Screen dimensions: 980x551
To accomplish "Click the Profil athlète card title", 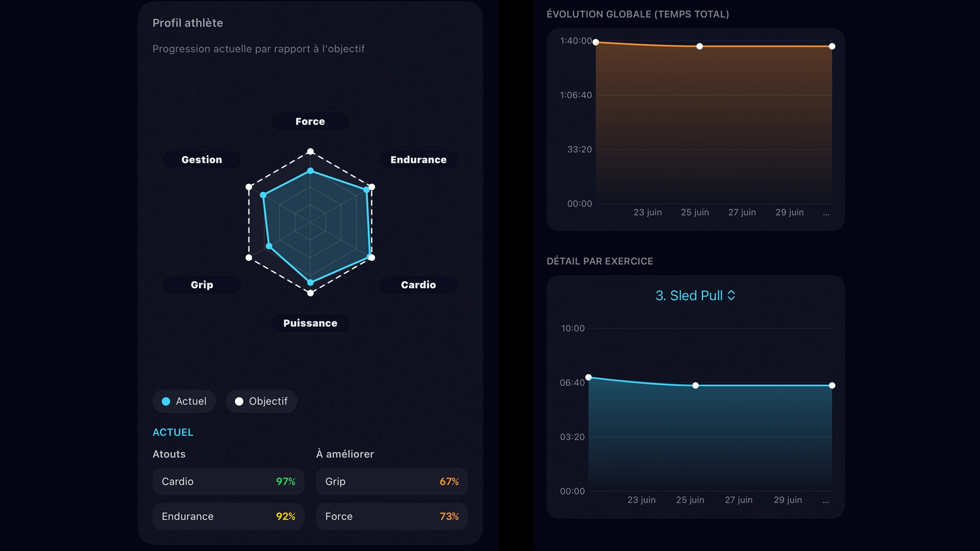I will (188, 23).
